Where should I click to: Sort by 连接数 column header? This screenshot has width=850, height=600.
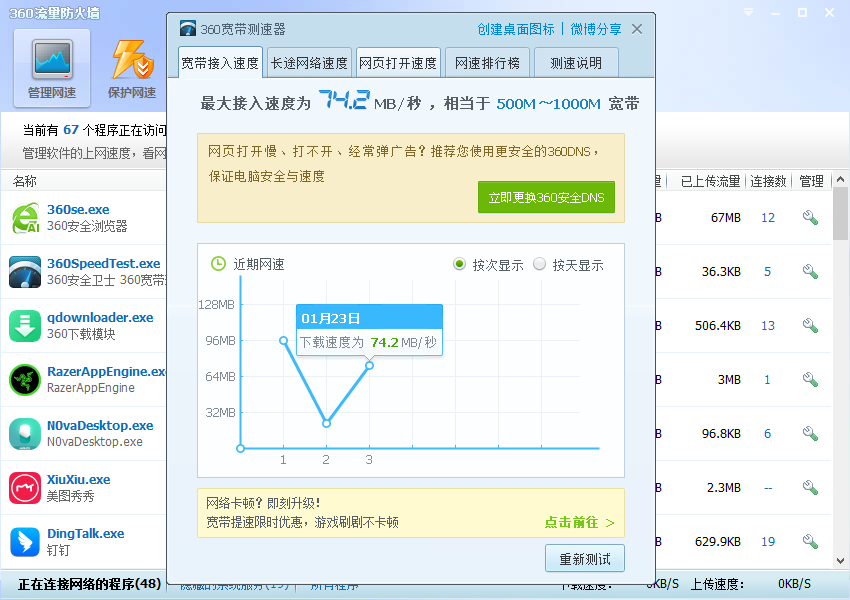(768, 182)
